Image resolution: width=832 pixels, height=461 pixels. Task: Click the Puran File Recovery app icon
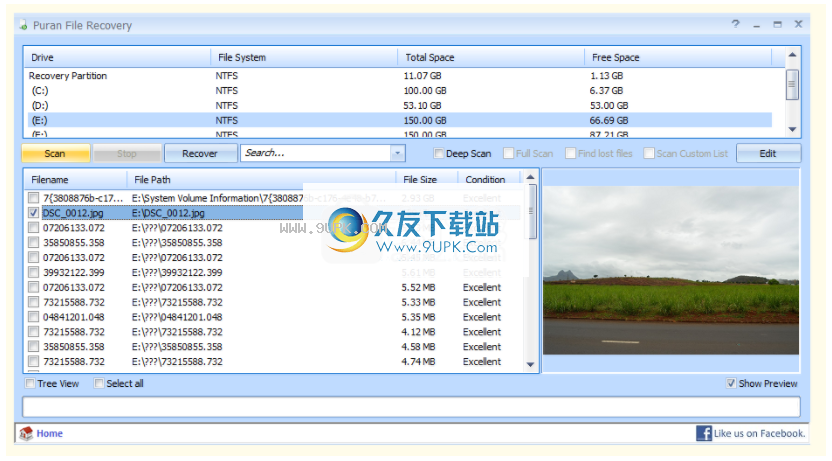[23, 25]
